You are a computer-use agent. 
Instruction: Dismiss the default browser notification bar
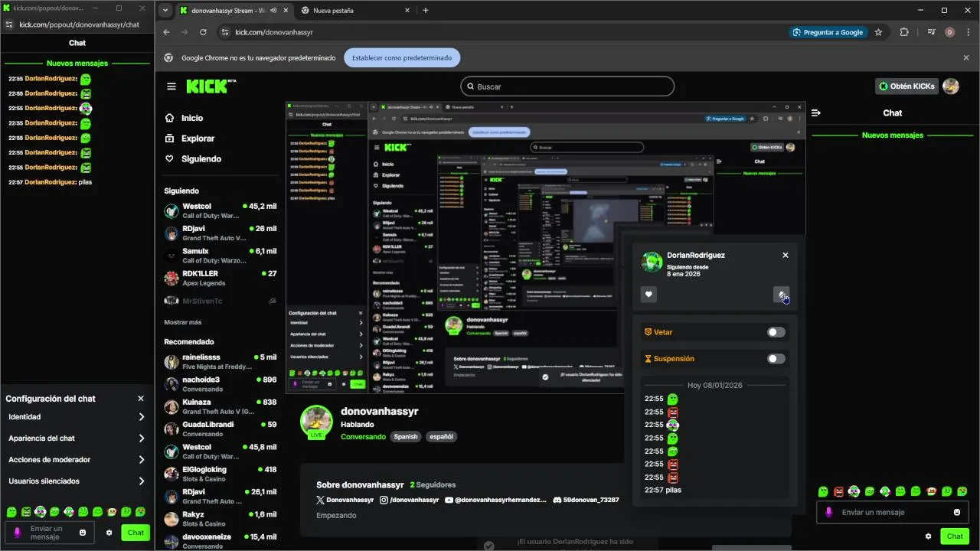[966, 57]
